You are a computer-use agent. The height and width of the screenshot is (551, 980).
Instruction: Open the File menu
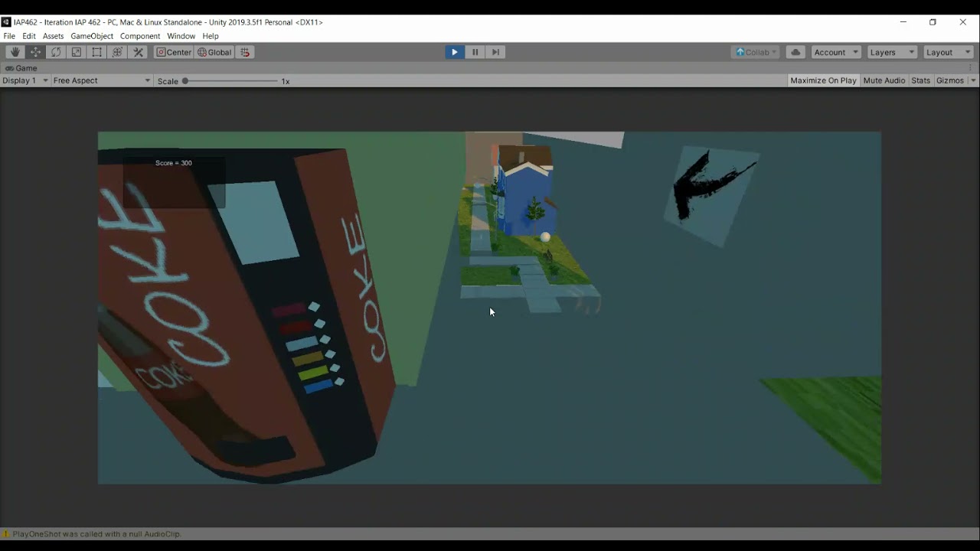(9, 36)
